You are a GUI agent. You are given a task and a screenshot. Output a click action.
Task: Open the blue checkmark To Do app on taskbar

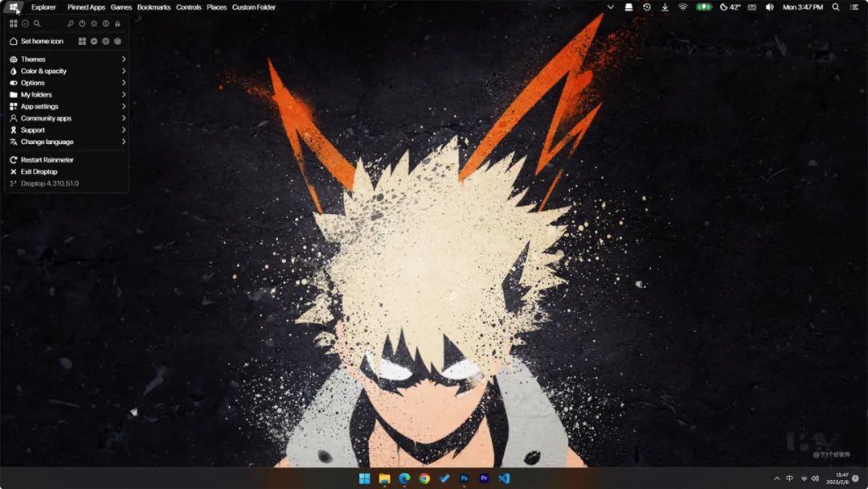(444, 479)
